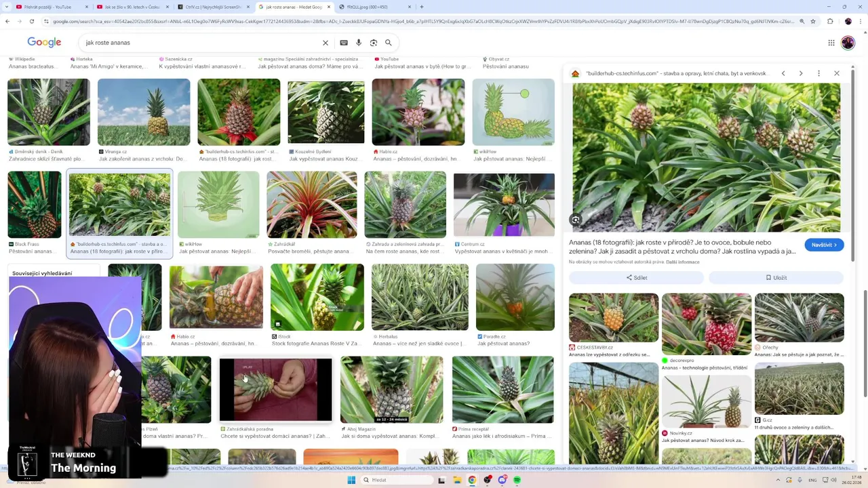Open the Zahrádkářská poradna hands thumbnail
The width and height of the screenshot is (868, 488).
[276, 390]
